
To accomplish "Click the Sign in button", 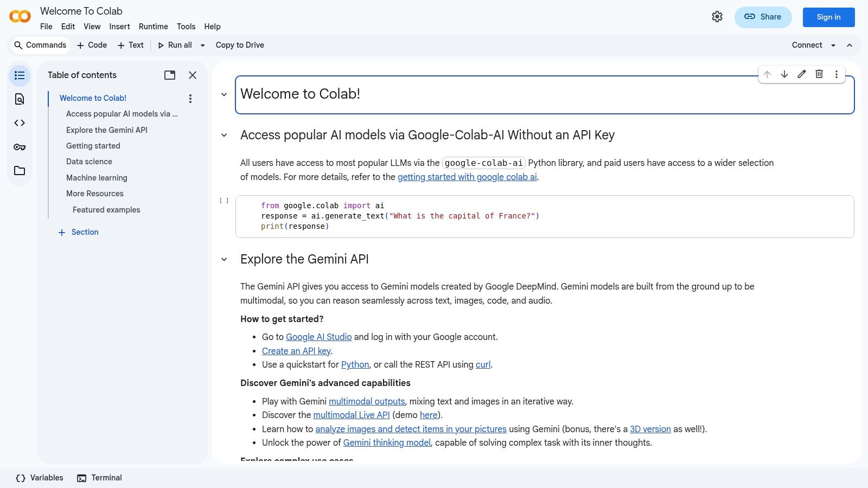I will 828,17.
